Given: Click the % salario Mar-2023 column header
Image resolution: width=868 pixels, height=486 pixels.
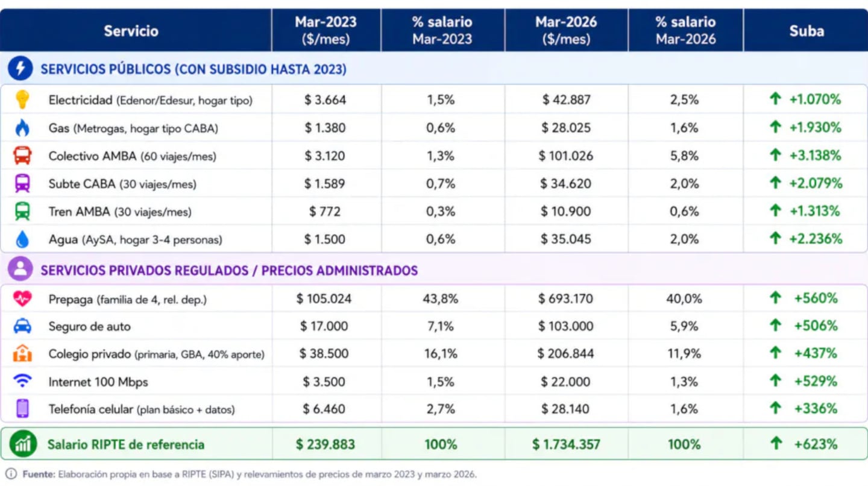Looking at the screenshot, I should pyautogui.click(x=442, y=31).
